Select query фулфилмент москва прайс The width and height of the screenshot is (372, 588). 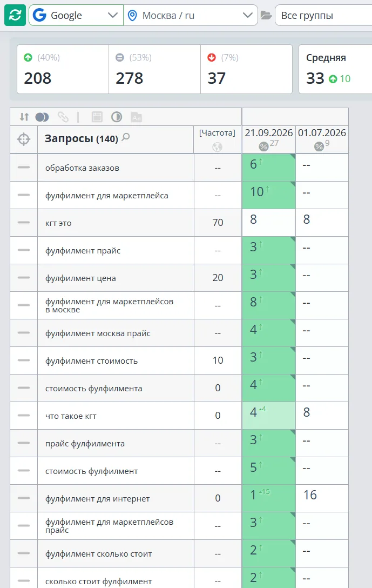tap(98, 333)
